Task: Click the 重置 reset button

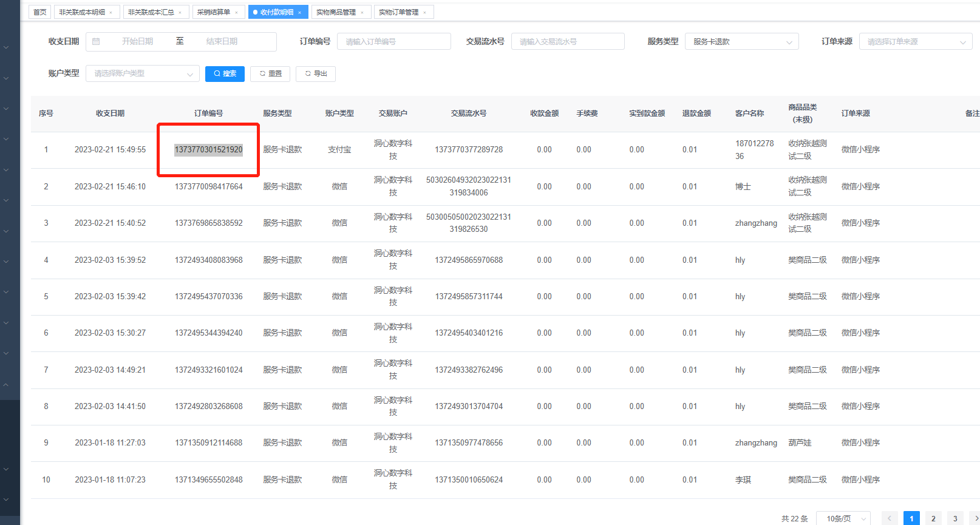Action: [270, 73]
